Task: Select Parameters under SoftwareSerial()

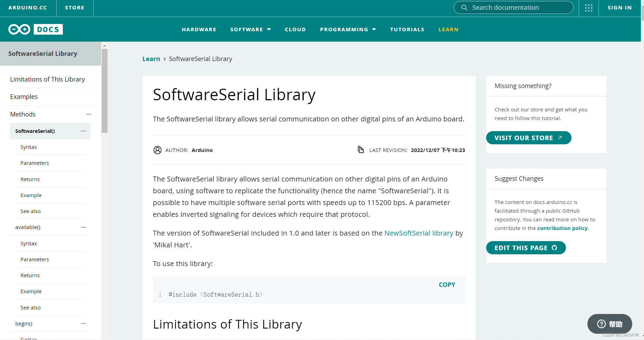Action: pos(35,163)
